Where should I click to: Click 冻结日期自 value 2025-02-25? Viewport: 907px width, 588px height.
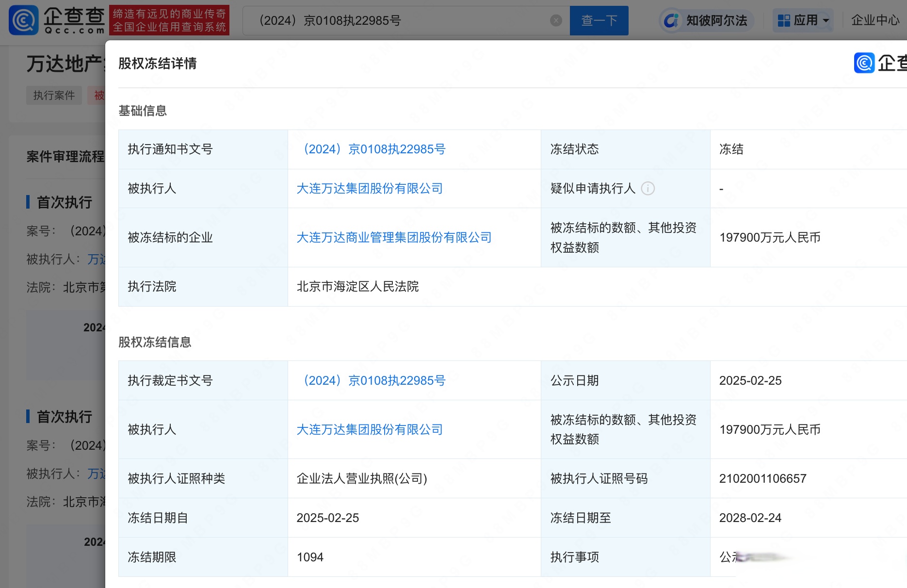pos(328,518)
